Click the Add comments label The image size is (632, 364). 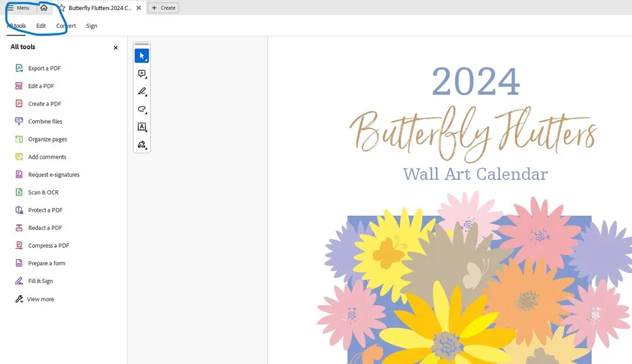pyautogui.click(x=47, y=157)
